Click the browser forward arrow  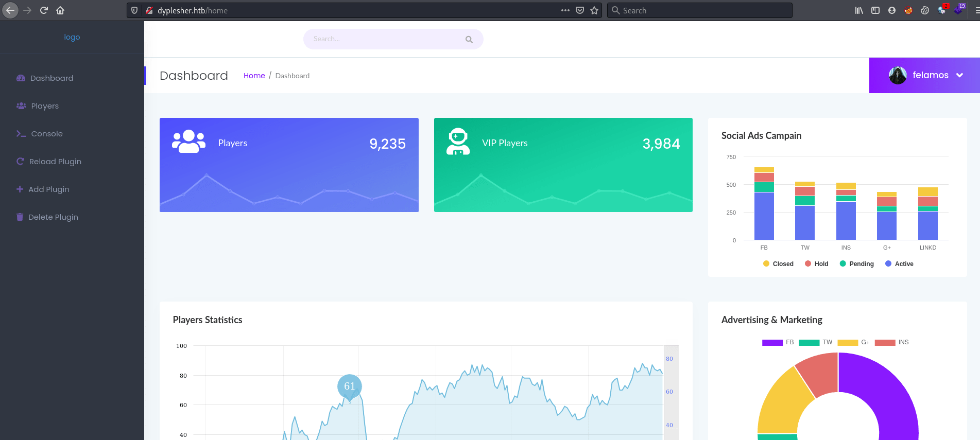27,10
